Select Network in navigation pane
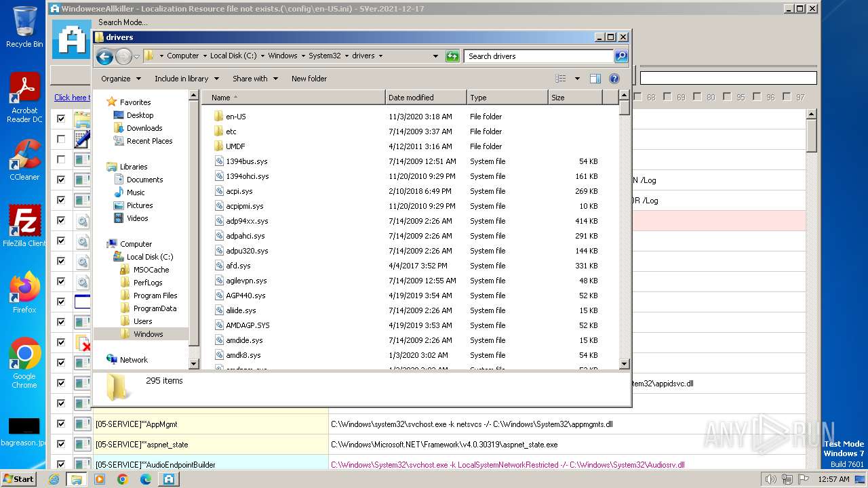The image size is (868, 488). (x=134, y=360)
